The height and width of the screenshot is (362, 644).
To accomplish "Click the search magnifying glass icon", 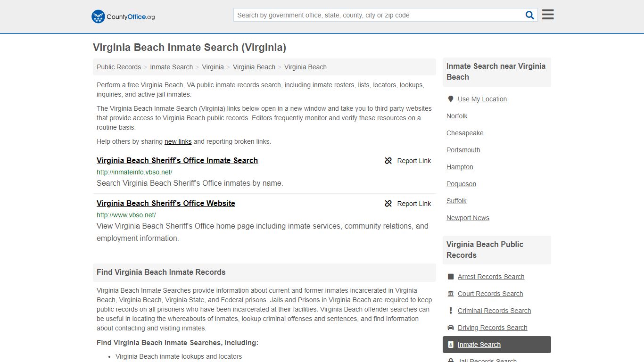I will point(529,15).
